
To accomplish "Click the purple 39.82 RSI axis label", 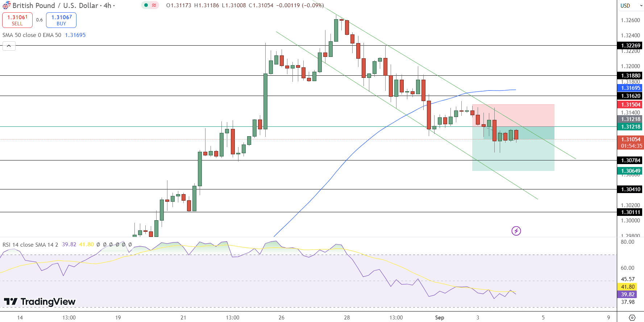I will click(x=628, y=294).
